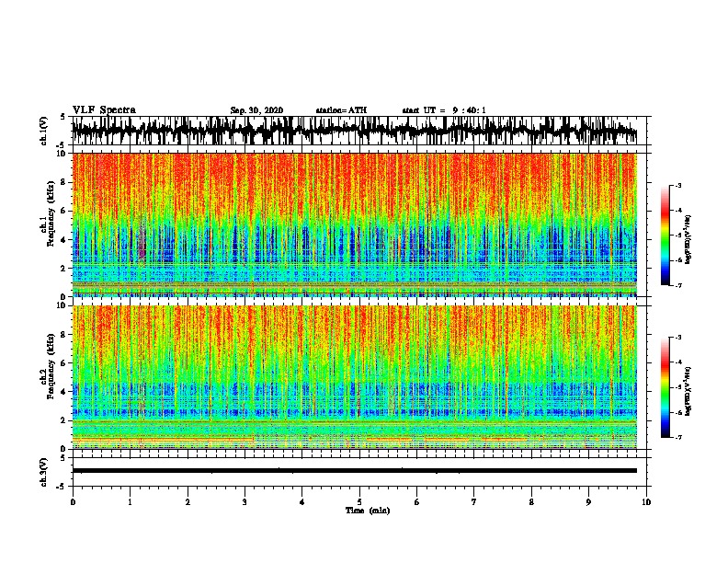
Task: Click the '-7' label on ch.1 color bar
Action: (677, 285)
